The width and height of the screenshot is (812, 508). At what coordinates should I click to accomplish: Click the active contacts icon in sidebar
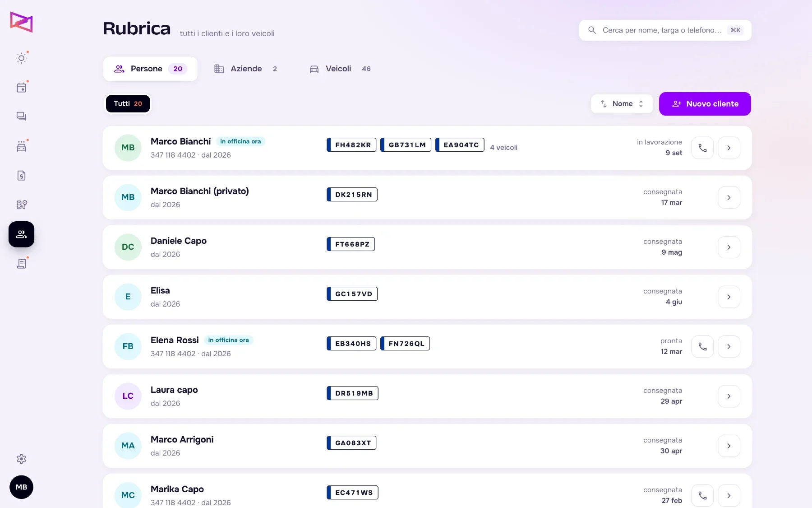coord(21,234)
